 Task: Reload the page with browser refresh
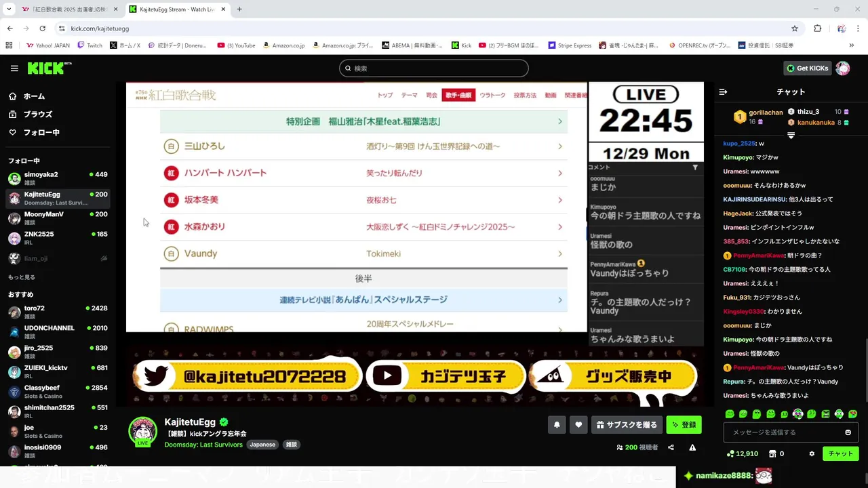click(42, 28)
